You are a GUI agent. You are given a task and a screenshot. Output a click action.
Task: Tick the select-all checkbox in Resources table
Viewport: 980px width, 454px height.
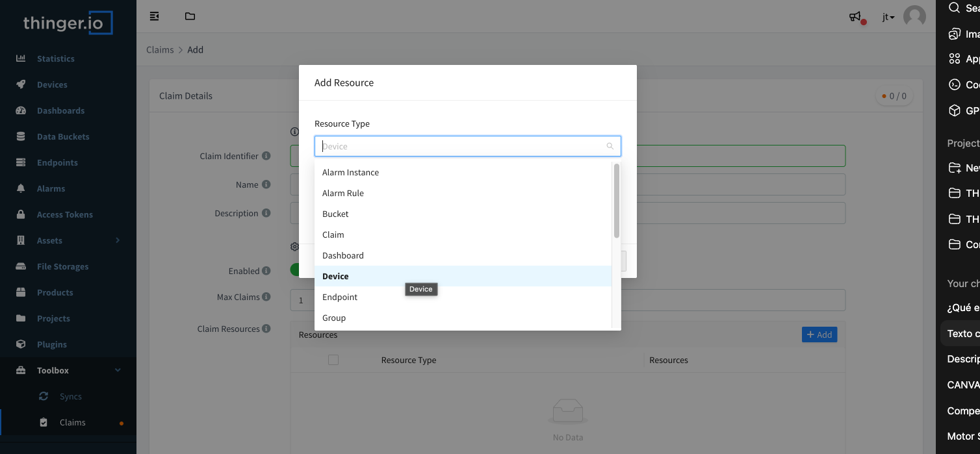pos(333,360)
